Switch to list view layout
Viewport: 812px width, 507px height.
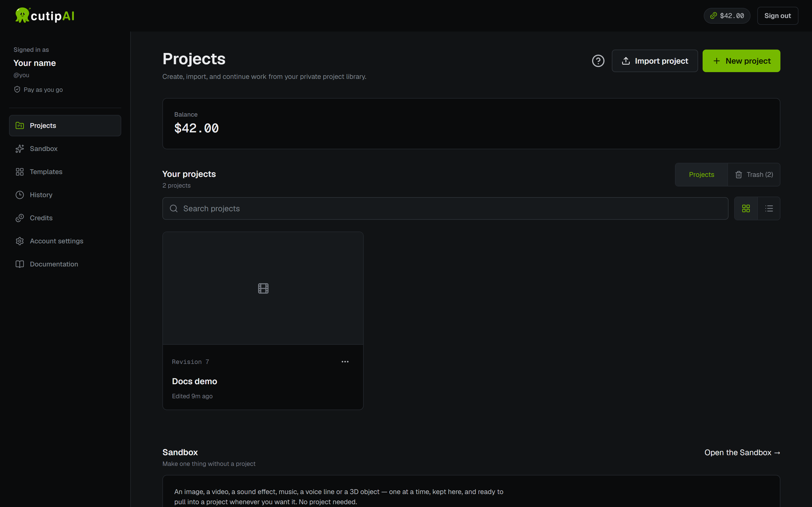tap(769, 208)
